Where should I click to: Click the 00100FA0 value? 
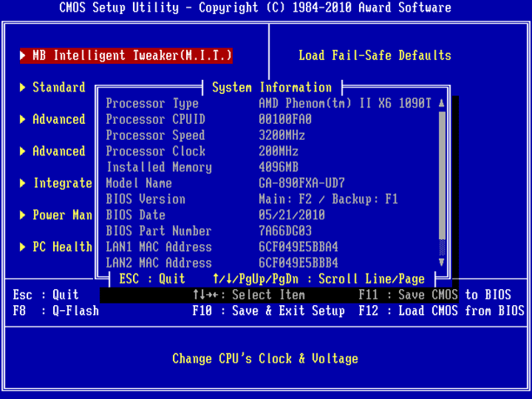click(285, 120)
